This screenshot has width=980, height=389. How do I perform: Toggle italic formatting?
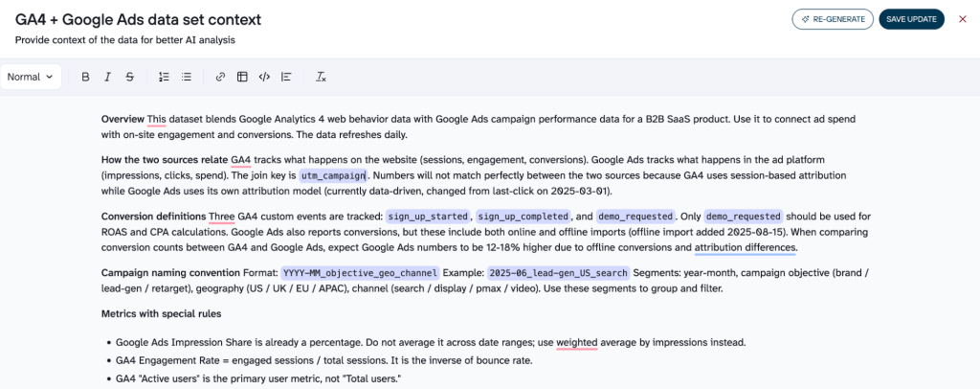(x=107, y=77)
